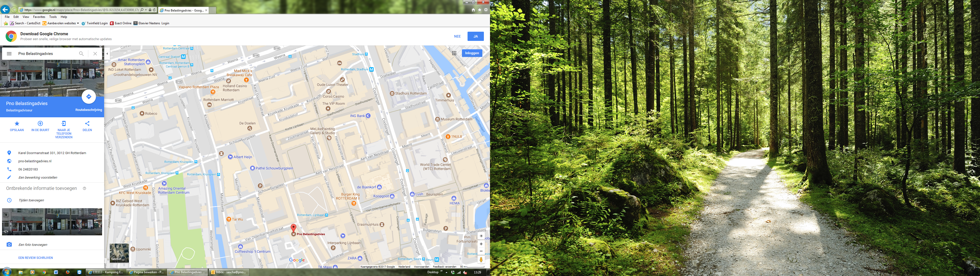Open the street view thumbnail in side panel

tap(52, 222)
